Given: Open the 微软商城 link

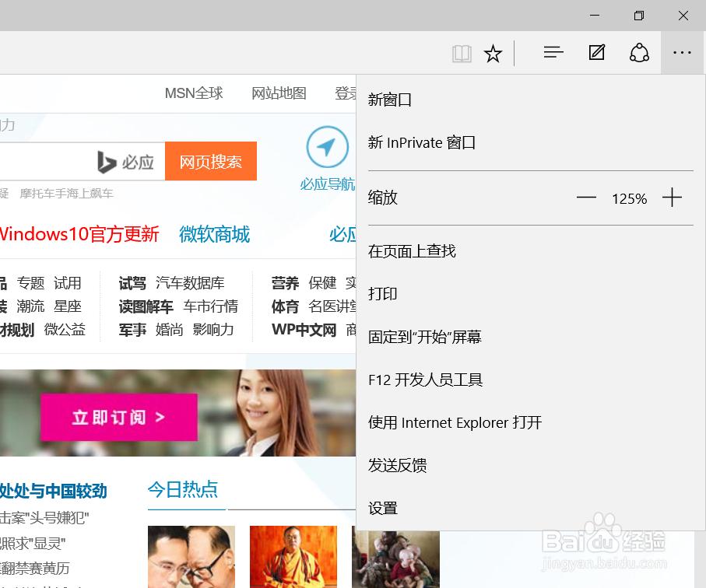Looking at the screenshot, I should click(x=214, y=234).
